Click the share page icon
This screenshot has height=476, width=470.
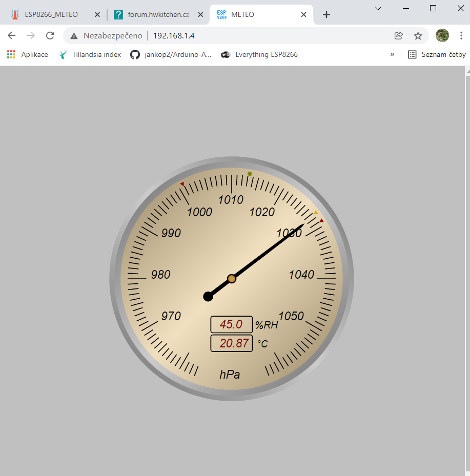click(398, 36)
